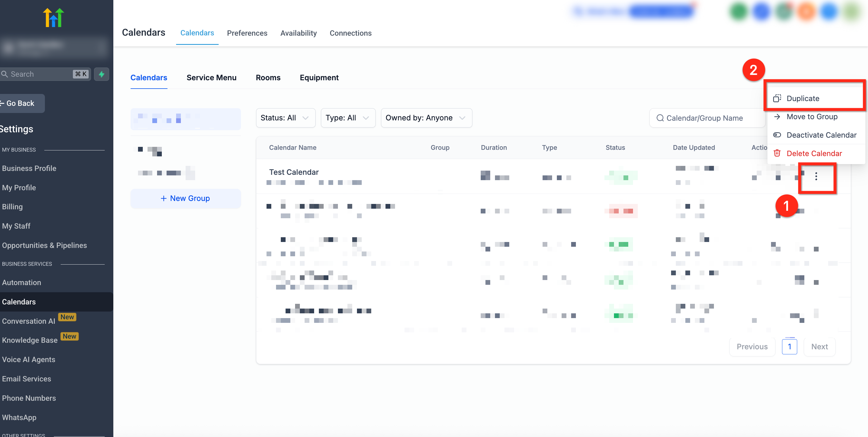Select the Availability tab
The image size is (868, 437).
click(298, 33)
